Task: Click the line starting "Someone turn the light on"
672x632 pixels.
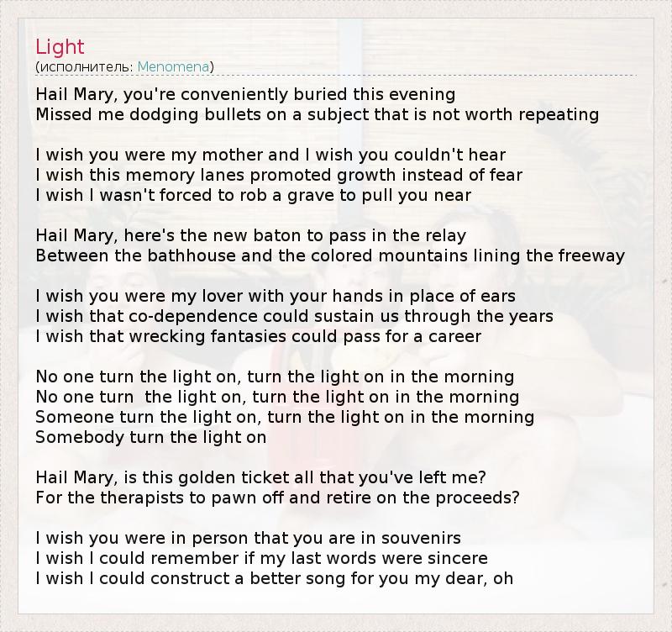Action: coord(285,417)
